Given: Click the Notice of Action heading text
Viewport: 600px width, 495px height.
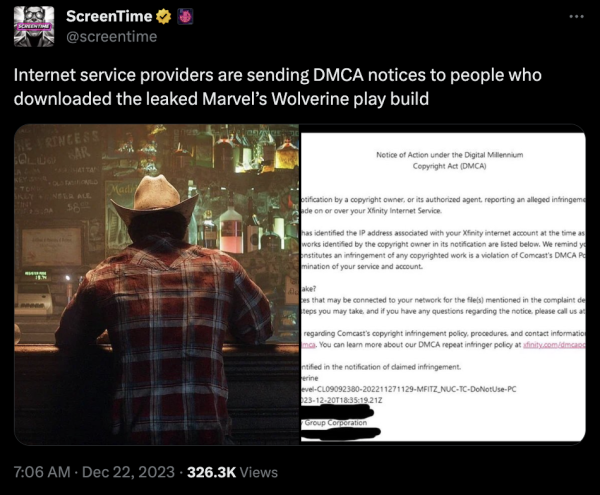Looking at the screenshot, I should [449, 160].
